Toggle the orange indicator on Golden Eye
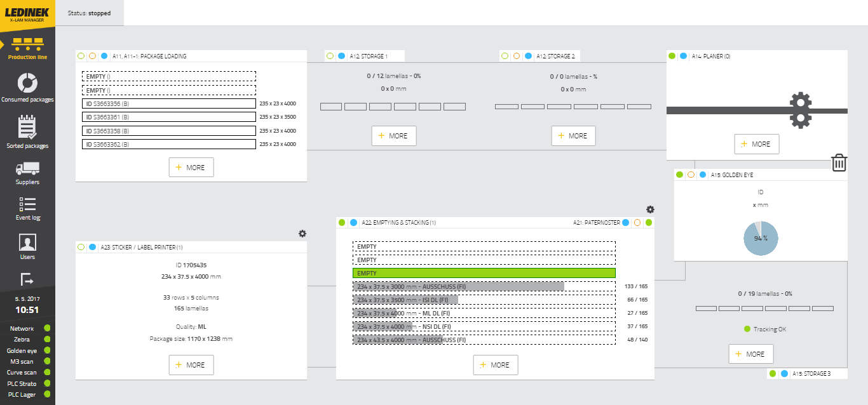This screenshot has height=405, width=868. pos(691,175)
